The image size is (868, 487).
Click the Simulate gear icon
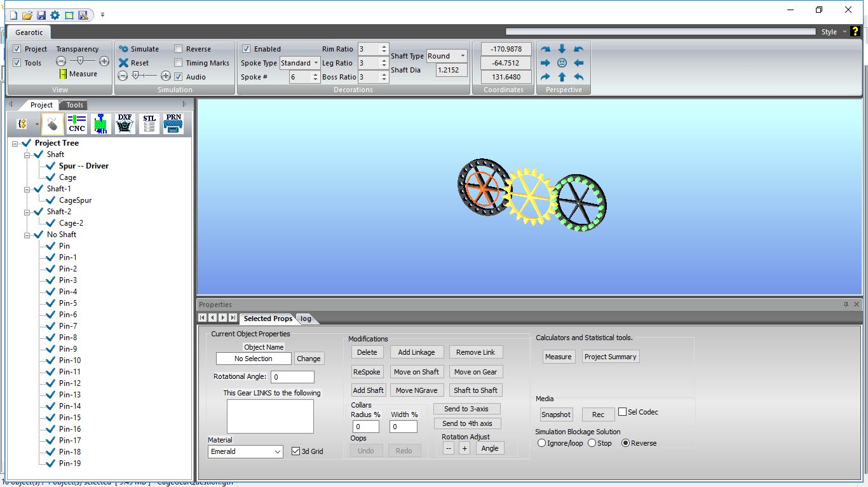(x=124, y=49)
